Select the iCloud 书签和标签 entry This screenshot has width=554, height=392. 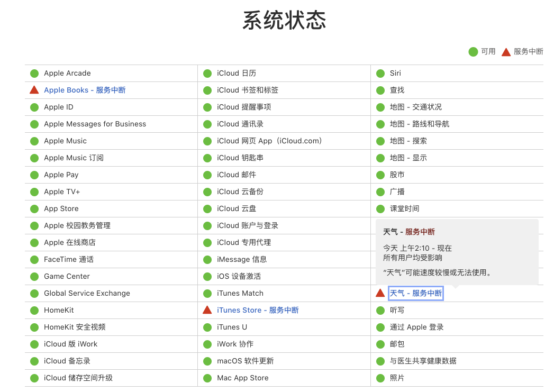point(248,90)
